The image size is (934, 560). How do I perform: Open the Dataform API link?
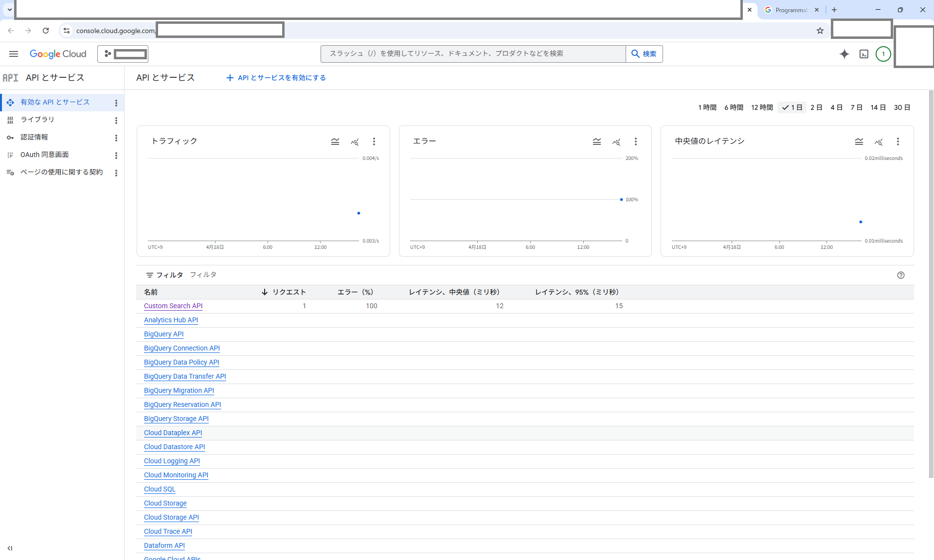[164, 545]
